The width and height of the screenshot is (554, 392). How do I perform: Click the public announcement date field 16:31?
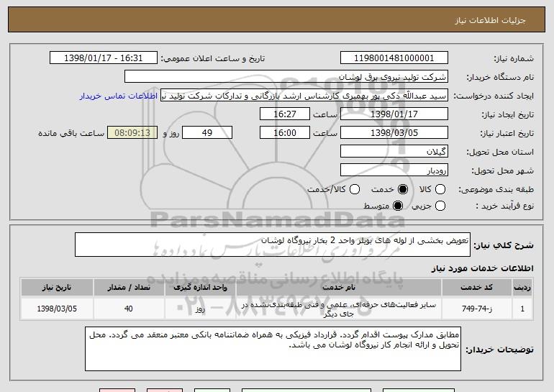(x=104, y=58)
